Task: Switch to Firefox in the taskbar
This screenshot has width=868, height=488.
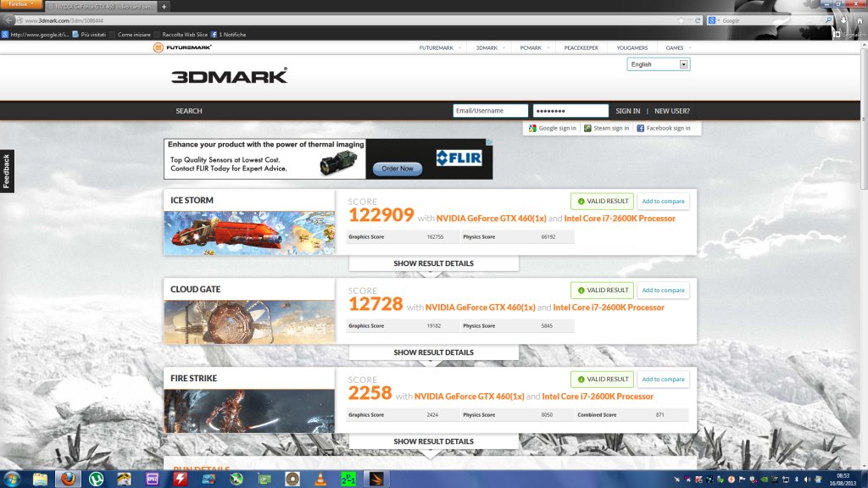Action: pos(68,480)
